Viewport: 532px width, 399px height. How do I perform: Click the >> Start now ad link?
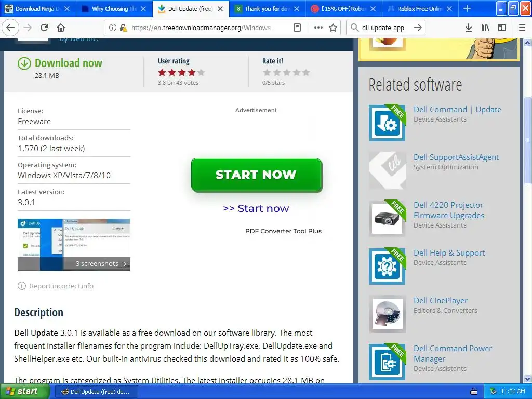[x=256, y=208]
